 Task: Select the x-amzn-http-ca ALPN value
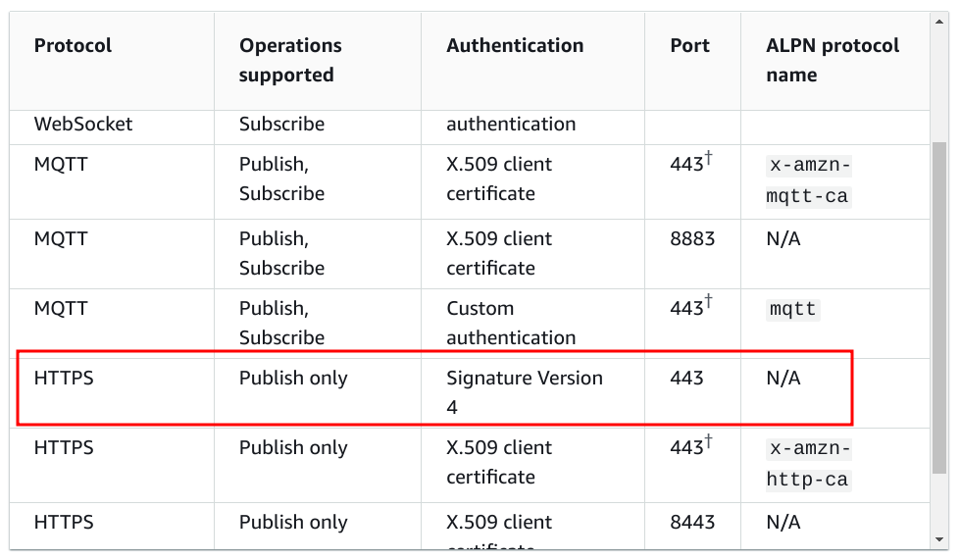click(808, 464)
